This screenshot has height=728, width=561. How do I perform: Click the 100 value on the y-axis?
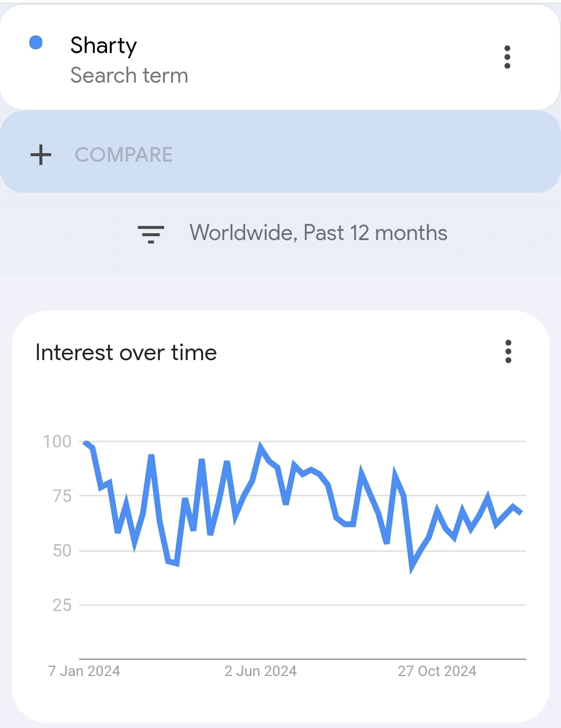tap(57, 442)
